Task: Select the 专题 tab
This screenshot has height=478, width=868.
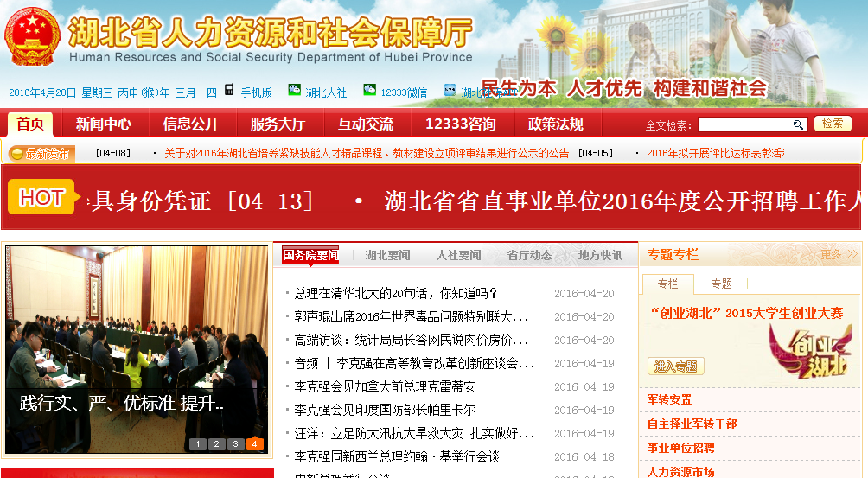Action: pos(721,284)
